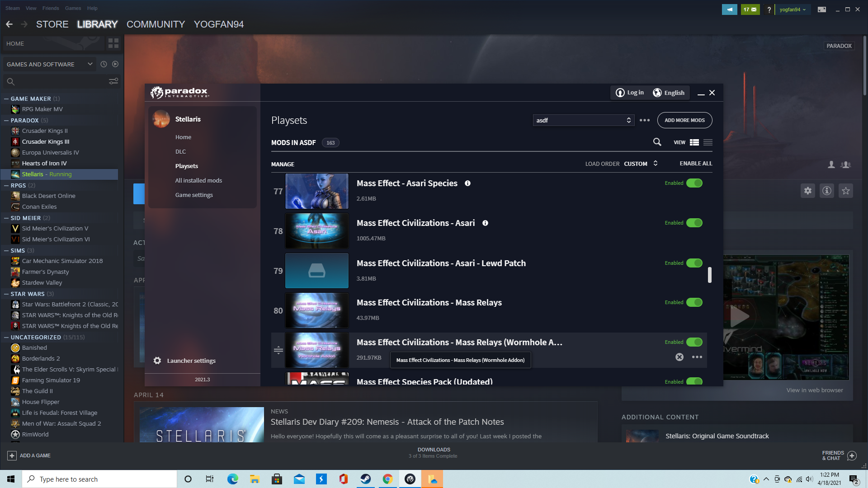This screenshot has height=488, width=868.
Task: Open the Steam Friends menu
Action: point(51,8)
